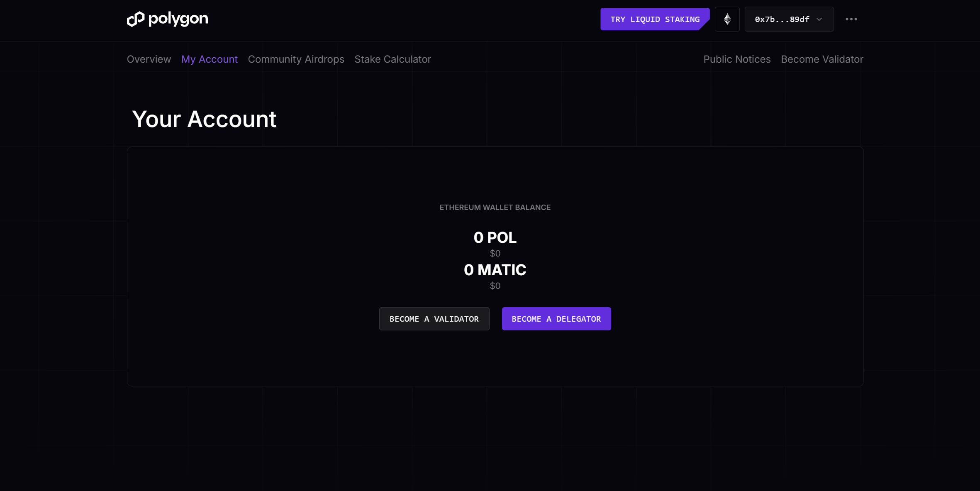The width and height of the screenshot is (980, 491).
Task: Click Ethereum Wallet Balance label
Action: 495,208
